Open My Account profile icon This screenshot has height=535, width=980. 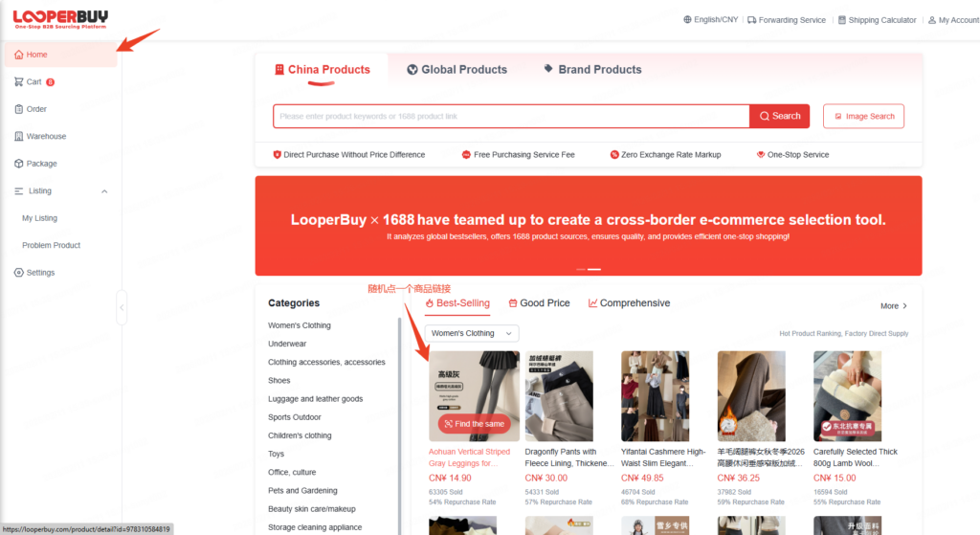(x=932, y=20)
